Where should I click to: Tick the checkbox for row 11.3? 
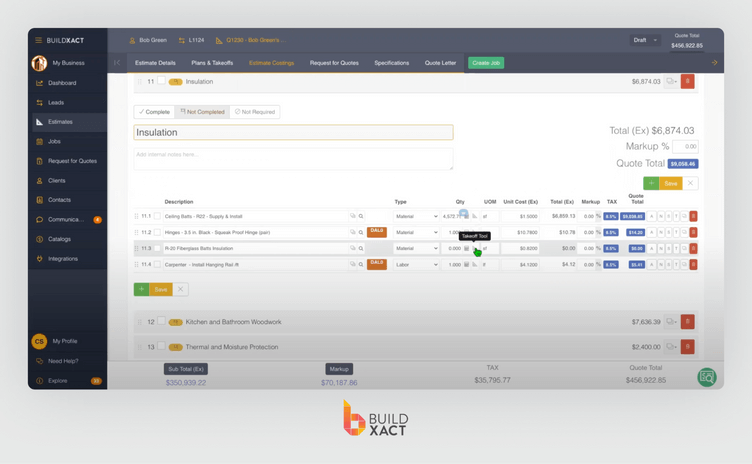[x=157, y=249]
